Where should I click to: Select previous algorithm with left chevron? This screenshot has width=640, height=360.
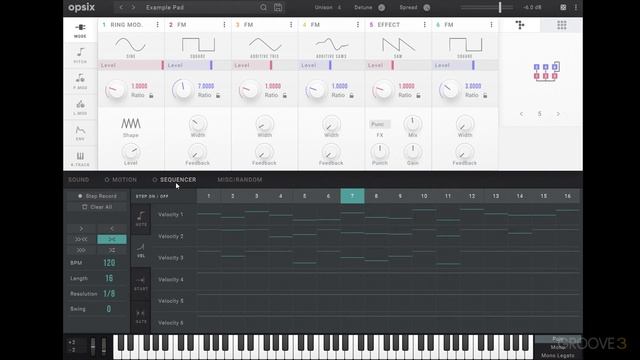point(521,114)
